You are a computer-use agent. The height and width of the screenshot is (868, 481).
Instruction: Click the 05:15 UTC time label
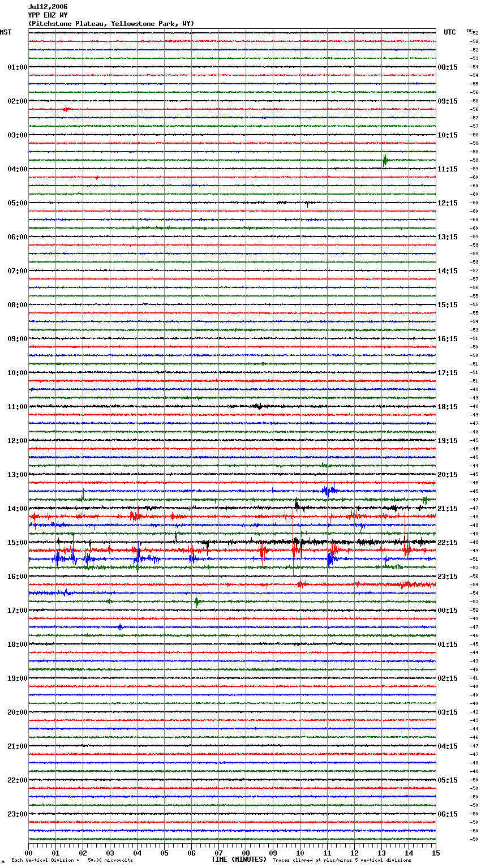click(448, 780)
